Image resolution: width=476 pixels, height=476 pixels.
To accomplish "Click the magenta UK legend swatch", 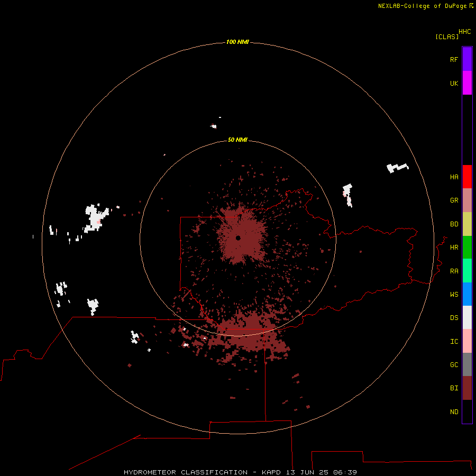I will [x=467, y=83].
